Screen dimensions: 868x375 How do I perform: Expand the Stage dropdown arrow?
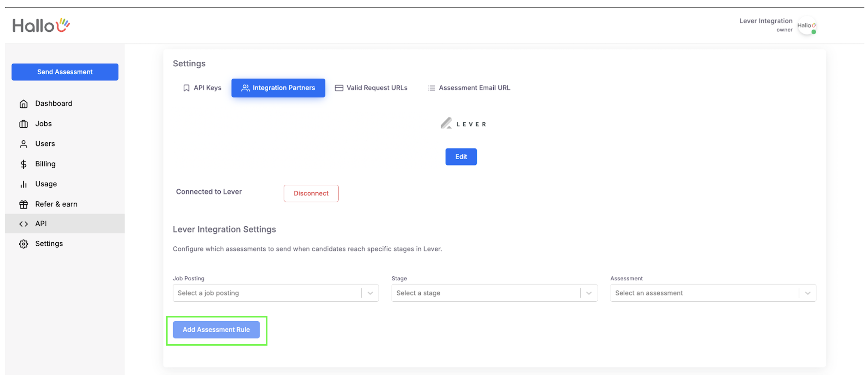[589, 293]
